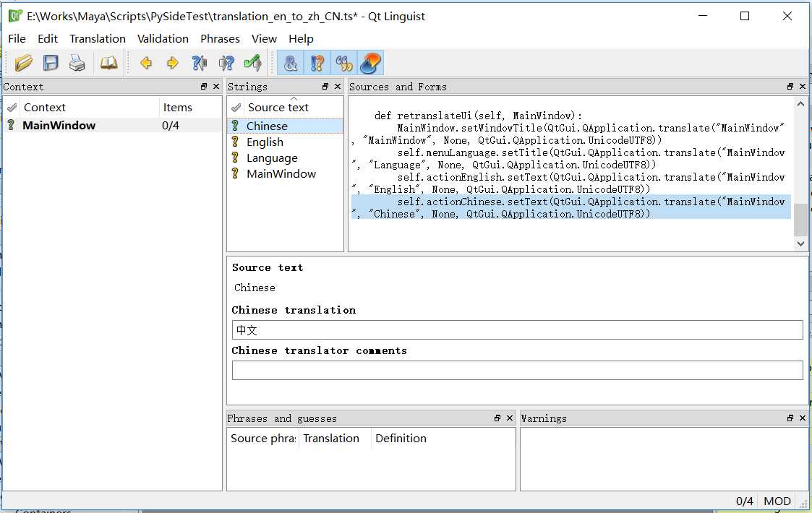Open the File menu
This screenshot has height=513, width=812.
(17, 39)
